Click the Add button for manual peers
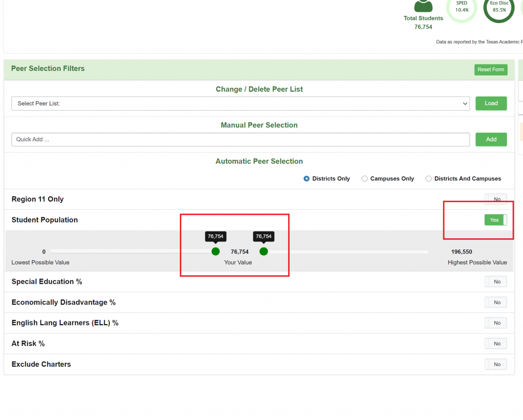Screen dimensions: 523x420 coord(491,139)
